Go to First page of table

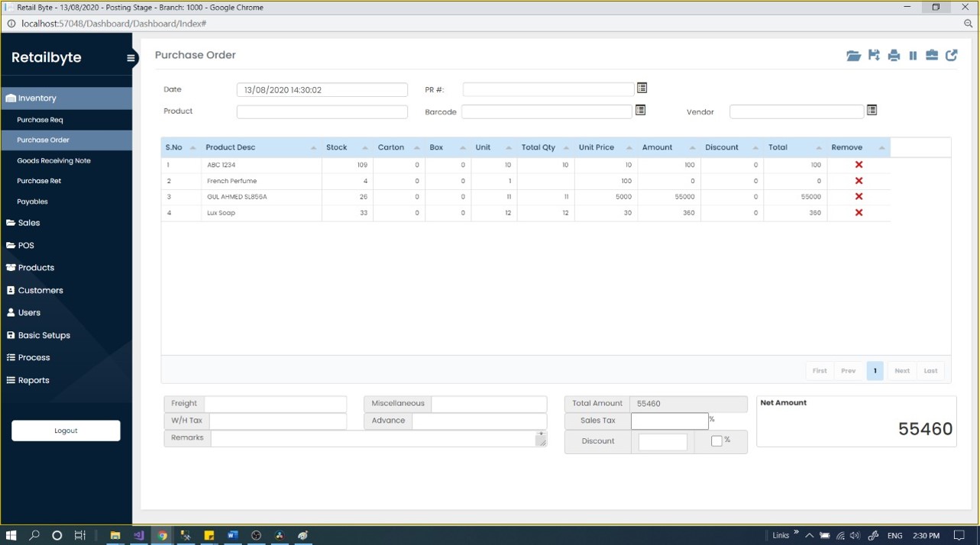pyautogui.click(x=820, y=371)
